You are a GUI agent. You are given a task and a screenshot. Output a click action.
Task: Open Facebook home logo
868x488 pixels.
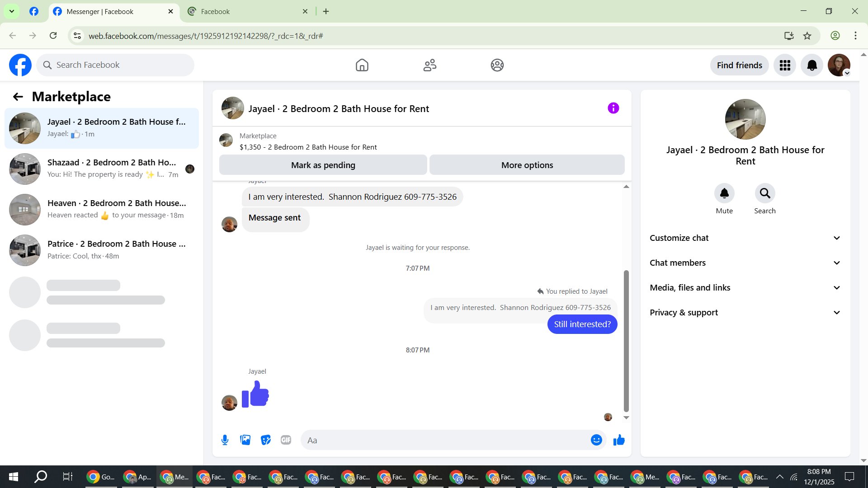click(x=20, y=65)
